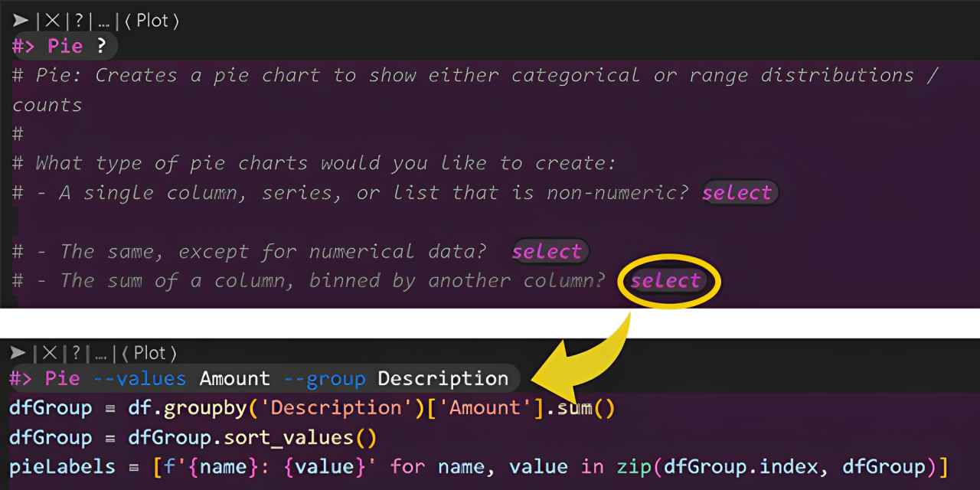Click the ellipsis icon in the 'Pie ?' cell toolbar
Image resolution: width=980 pixels, height=490 pixels.
(103, 21)
